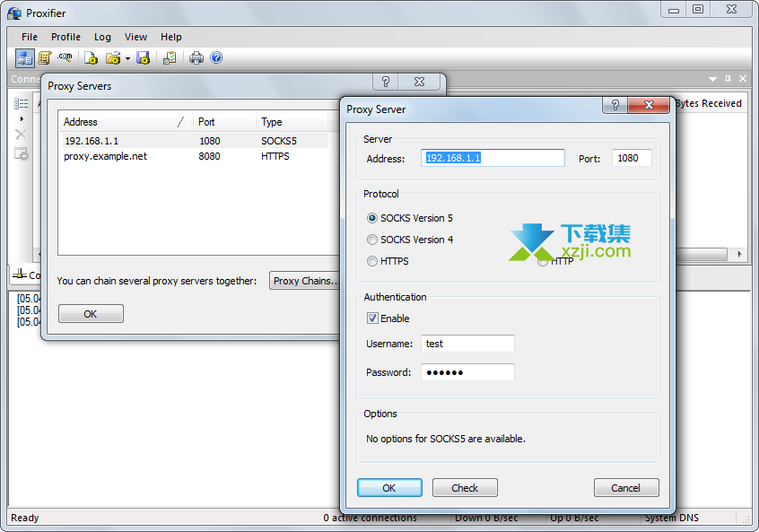
Task: Click the Bytes Received column header
Action: 709,103
